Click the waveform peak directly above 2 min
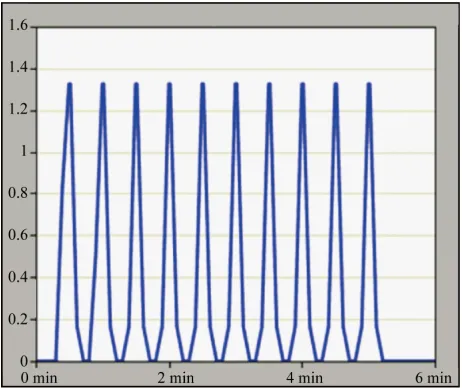The width and height of the screenshot is (462, 388). (x=169, y=85)
